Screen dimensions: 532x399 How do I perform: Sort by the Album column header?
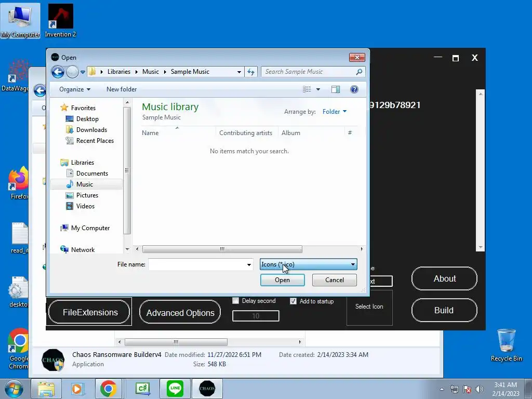click(291, 133)
